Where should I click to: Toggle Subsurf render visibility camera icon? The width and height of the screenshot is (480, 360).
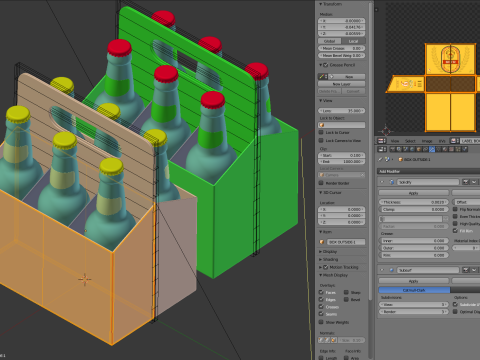(466, 270)
